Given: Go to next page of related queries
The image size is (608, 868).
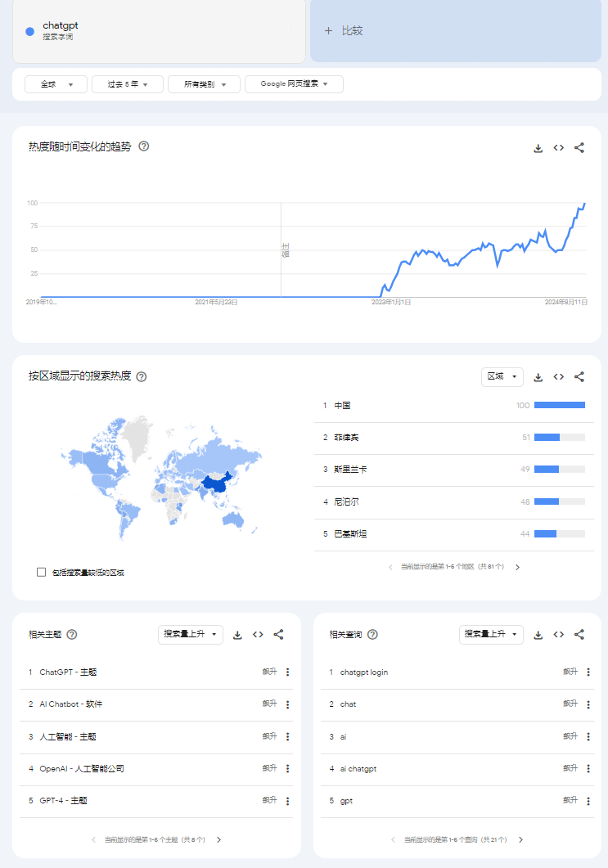Looking at the screenshot, I should [x=520, y=839].
